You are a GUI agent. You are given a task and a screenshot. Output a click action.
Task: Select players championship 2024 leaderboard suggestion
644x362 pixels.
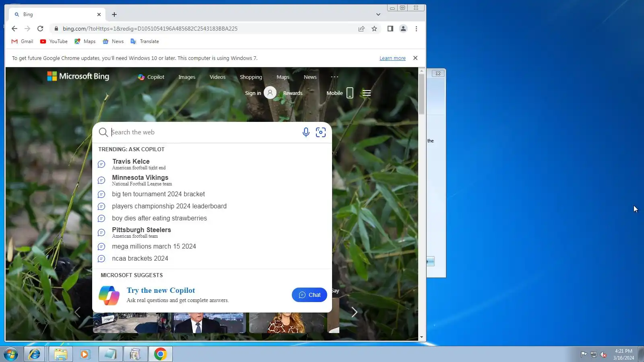(212, 206)
